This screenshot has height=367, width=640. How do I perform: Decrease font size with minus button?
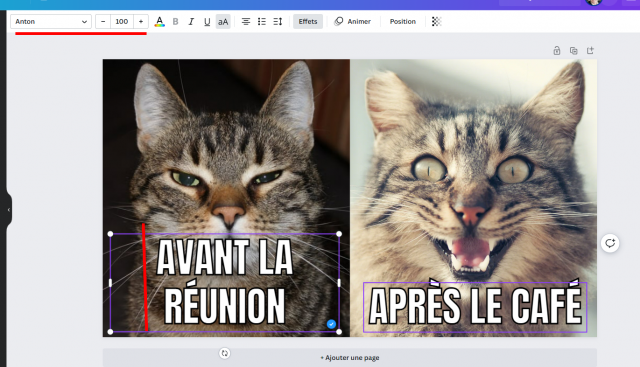(x=103, y=22)
